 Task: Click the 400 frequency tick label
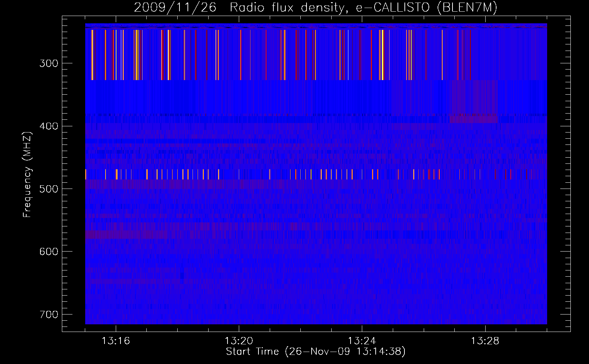pyautogui.click(x=49, y=126)
